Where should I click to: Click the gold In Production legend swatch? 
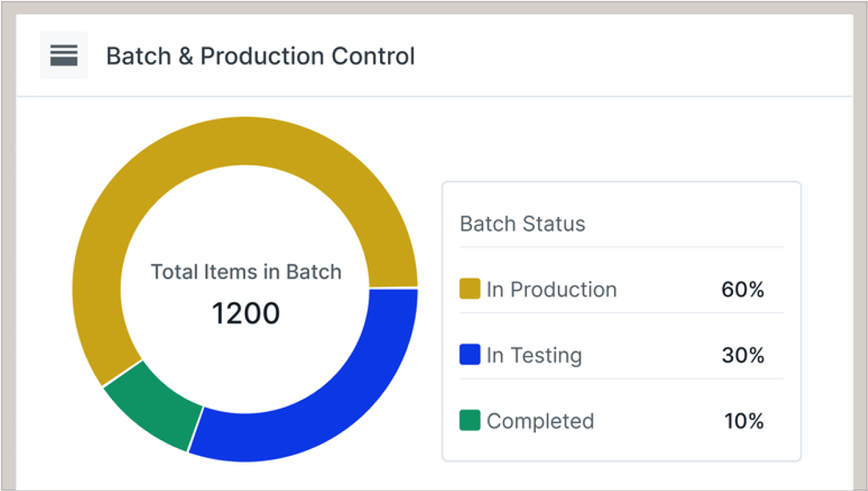[x=470, y=289]
